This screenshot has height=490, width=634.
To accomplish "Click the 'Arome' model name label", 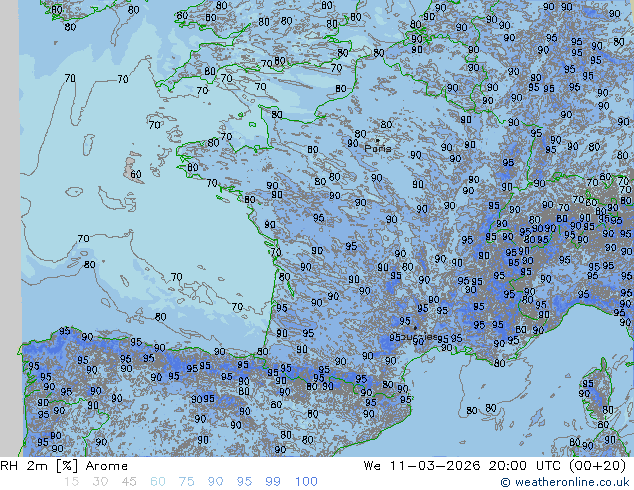I will pos(107,466).
